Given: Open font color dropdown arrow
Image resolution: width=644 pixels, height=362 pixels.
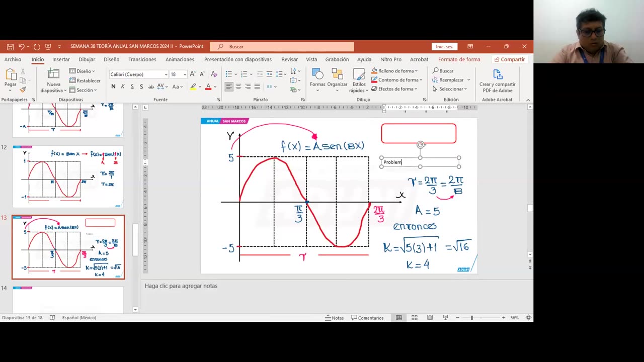Looking at the screenshot, I should tap(215, 86).
